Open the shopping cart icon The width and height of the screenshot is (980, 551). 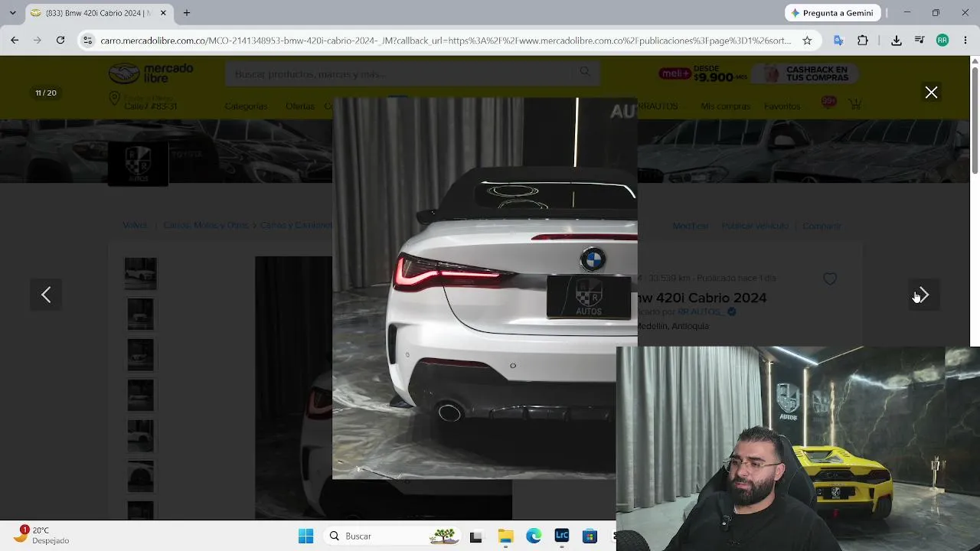click(x=855, y=103)
